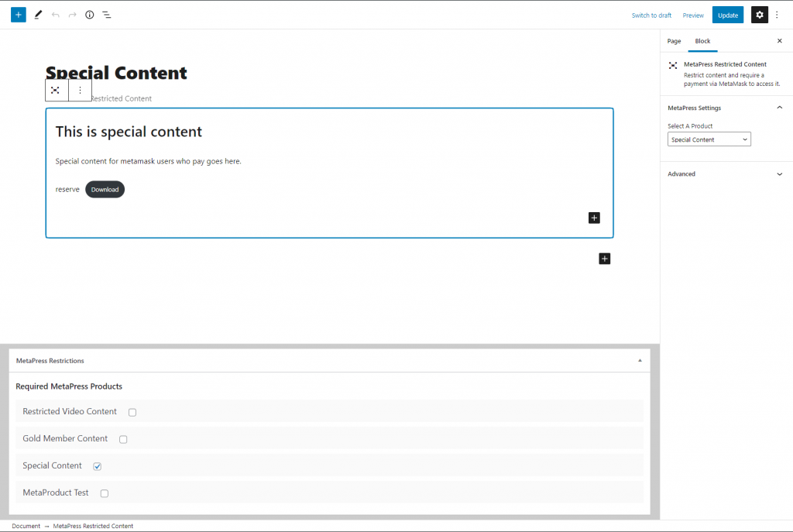Click the Undo arrow icon
Screen dimensions: 793x532
54,14
